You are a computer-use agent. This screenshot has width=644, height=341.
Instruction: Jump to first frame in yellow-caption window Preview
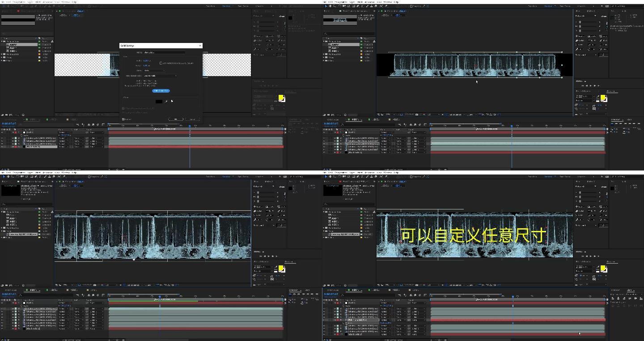[583, 256]
